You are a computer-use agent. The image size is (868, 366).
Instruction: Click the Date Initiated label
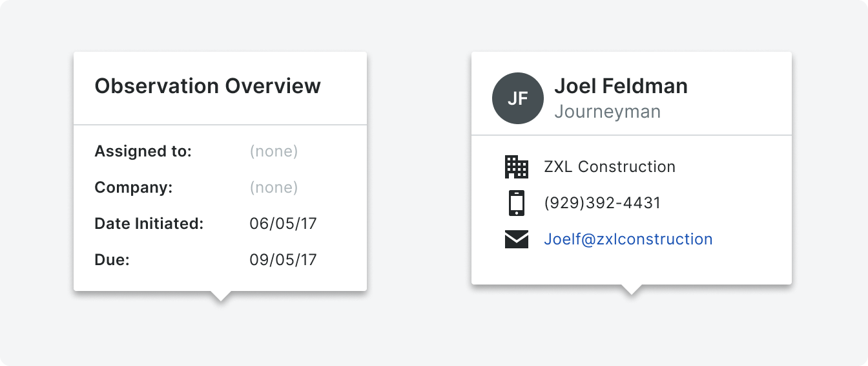[x=149, y=224]
